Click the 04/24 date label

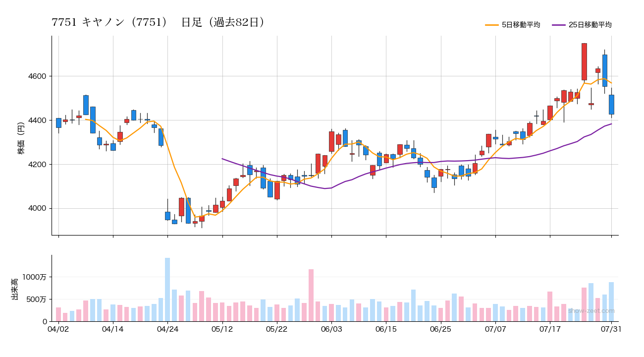pyautogui.click(x=167, y=329)
